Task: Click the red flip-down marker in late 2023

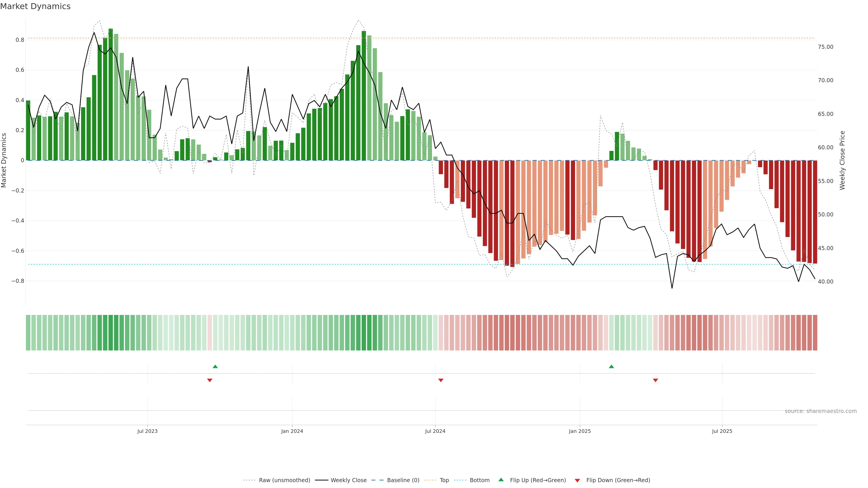Action: tap(210, 380)
